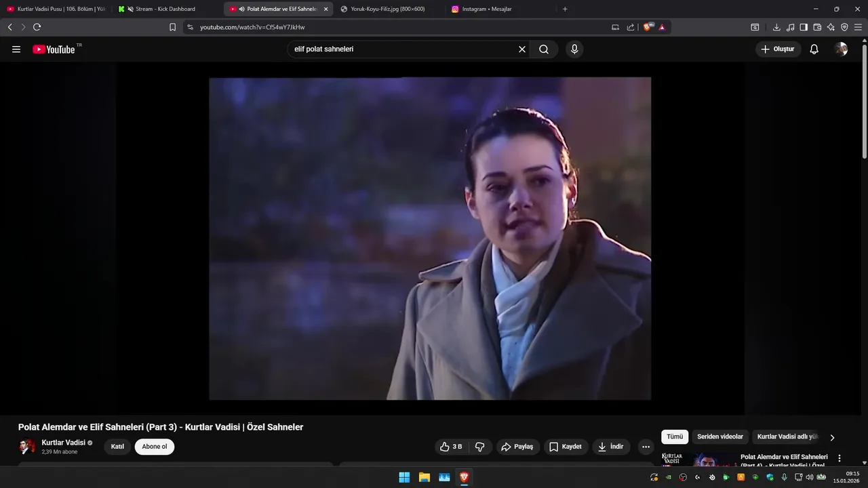Open the Brave Rewards triangle icon

pyautogui.click(x=662, y=27)
